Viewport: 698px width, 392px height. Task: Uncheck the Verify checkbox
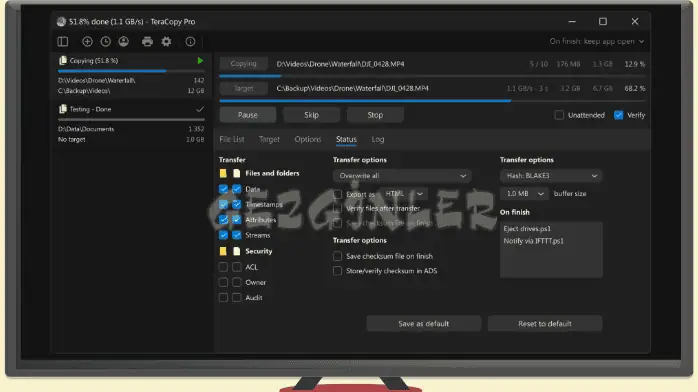pos(619,115)
